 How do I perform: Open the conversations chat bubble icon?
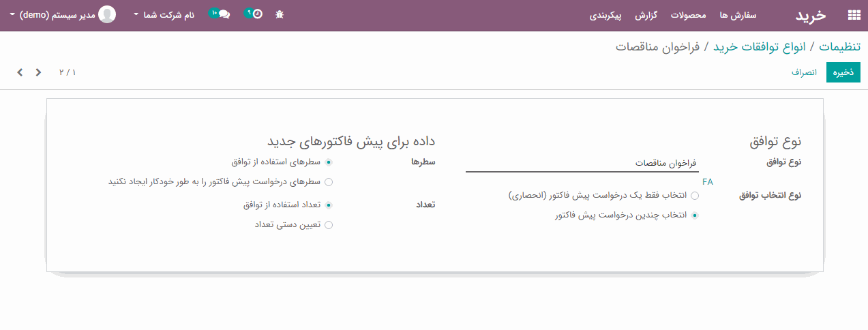coord(223,14)
